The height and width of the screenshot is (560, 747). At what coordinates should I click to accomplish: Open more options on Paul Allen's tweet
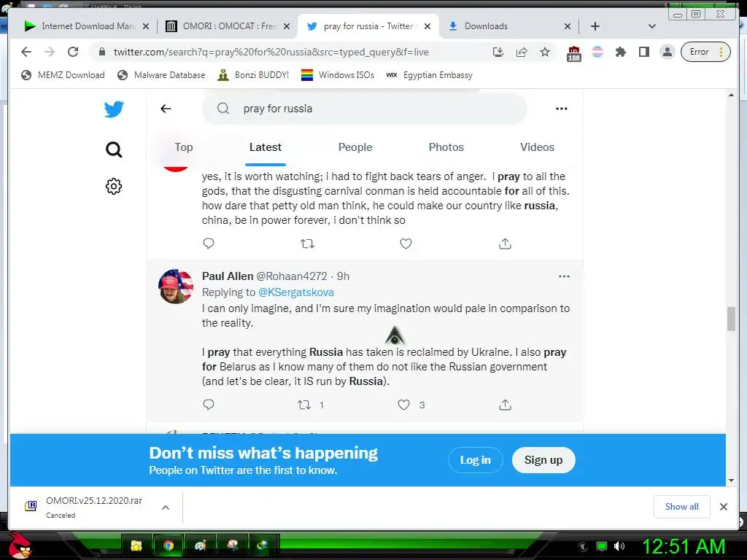click(x=564, y=276)
